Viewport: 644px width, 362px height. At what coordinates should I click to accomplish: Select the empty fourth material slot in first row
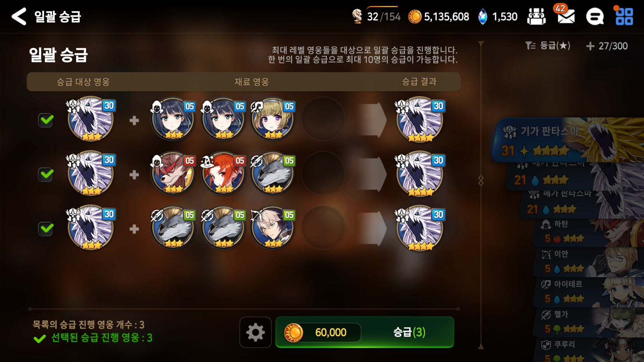coord(323,119)
